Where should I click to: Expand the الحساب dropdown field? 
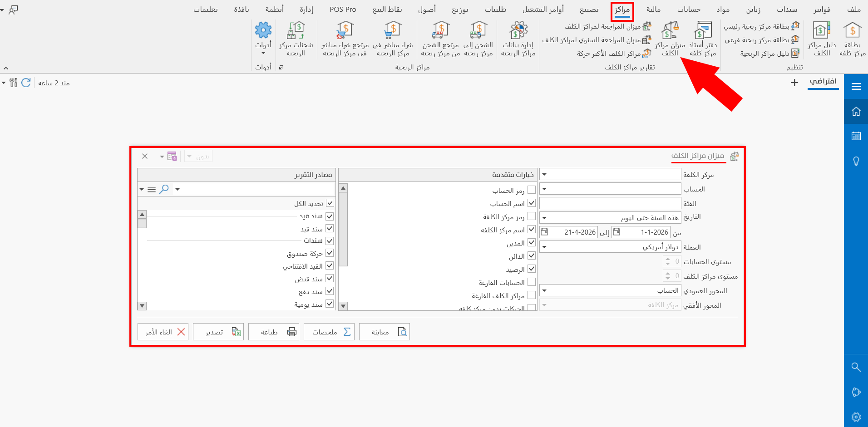[x=544, y=189]
